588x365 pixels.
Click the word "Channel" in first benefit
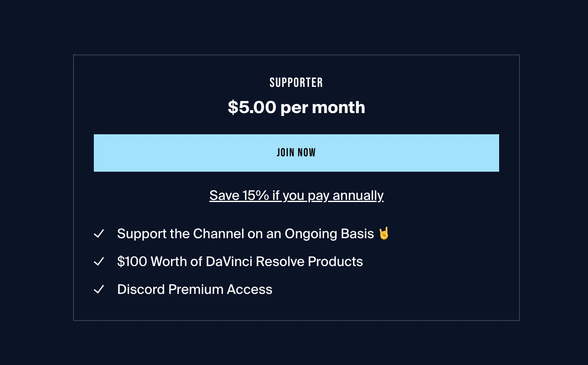[218, 234]
